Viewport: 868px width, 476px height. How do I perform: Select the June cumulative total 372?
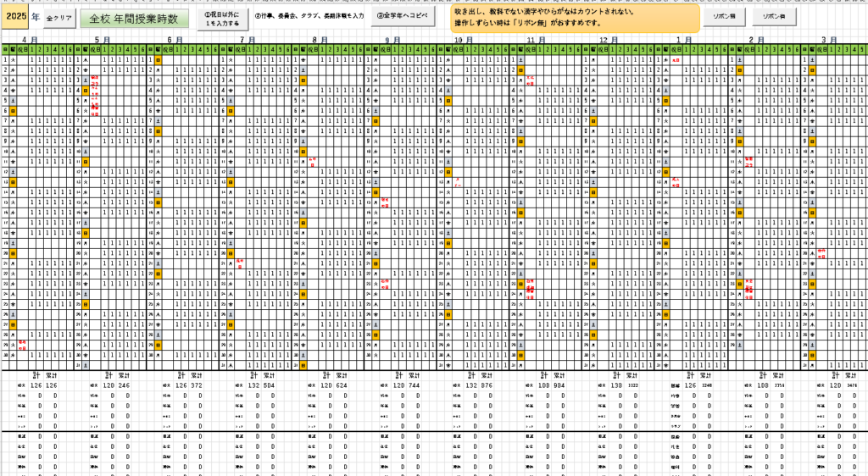pos(197,385)
